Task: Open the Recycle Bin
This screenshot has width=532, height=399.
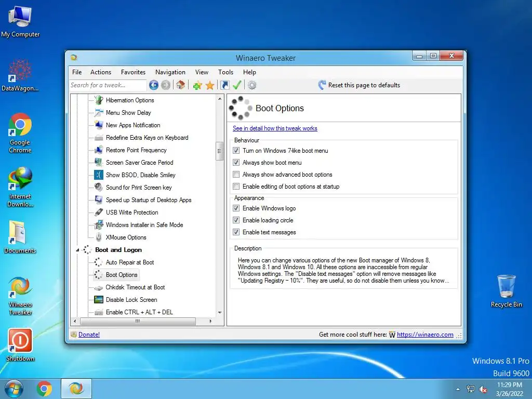Action: [x=506, y=291]
